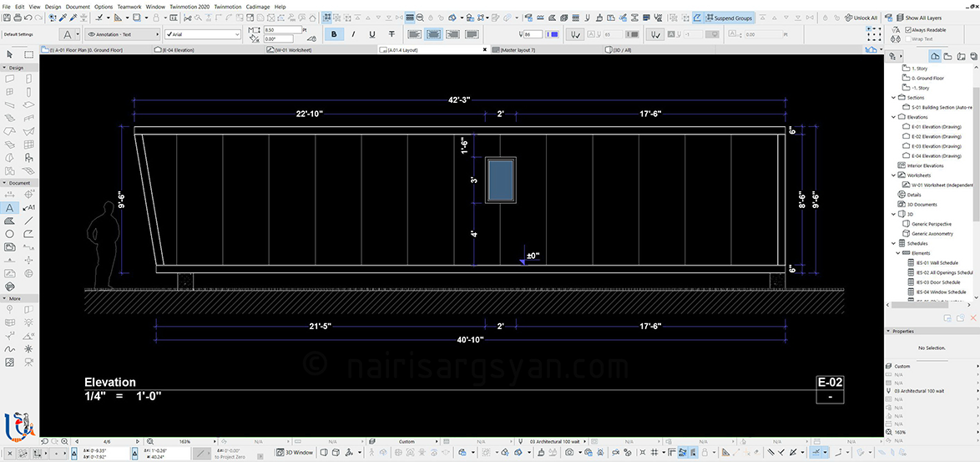Viewport: 980px width, 462px height.
Task: Click the 3D Window button in bottom bar
Action: 295,452
